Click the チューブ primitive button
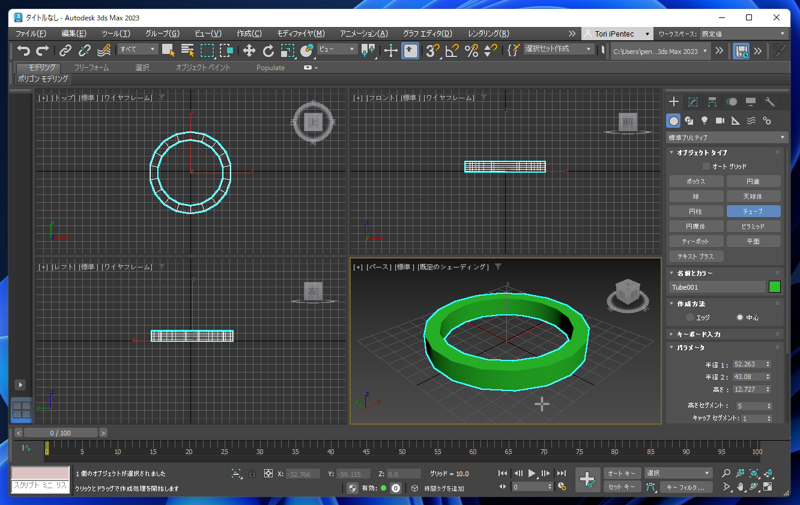This screenshot has height=505, width=800. point(754,211)
